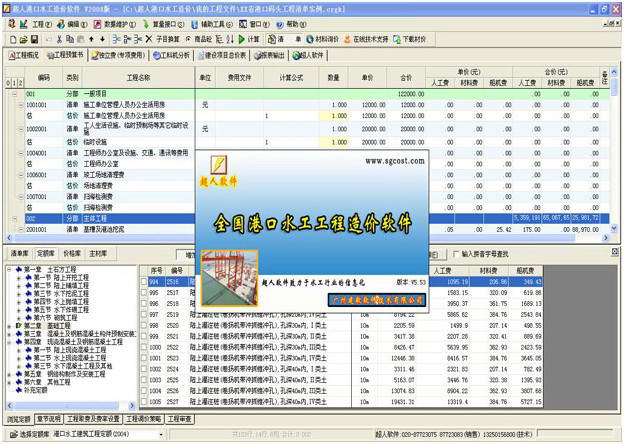Click the Save floppy disk icon
Image resolution: width=624 pixels, height=444 pixels.
(34, 39)
